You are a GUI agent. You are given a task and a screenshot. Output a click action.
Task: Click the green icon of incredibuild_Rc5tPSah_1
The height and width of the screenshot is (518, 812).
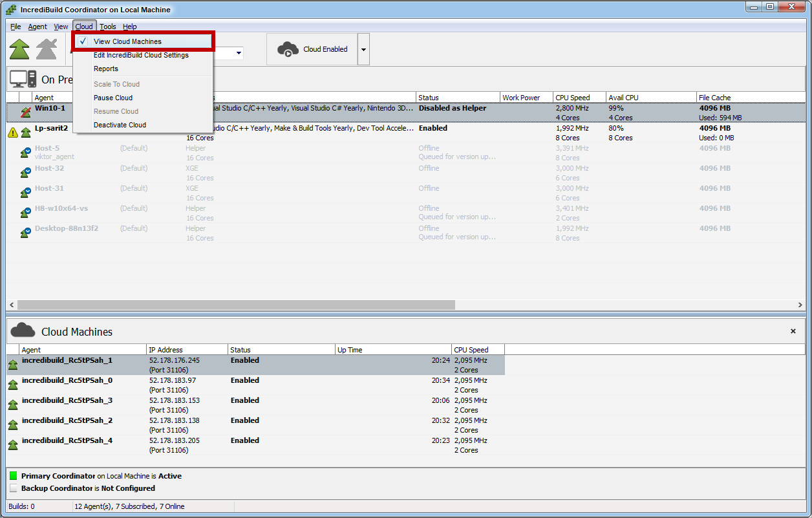[13, 365]
